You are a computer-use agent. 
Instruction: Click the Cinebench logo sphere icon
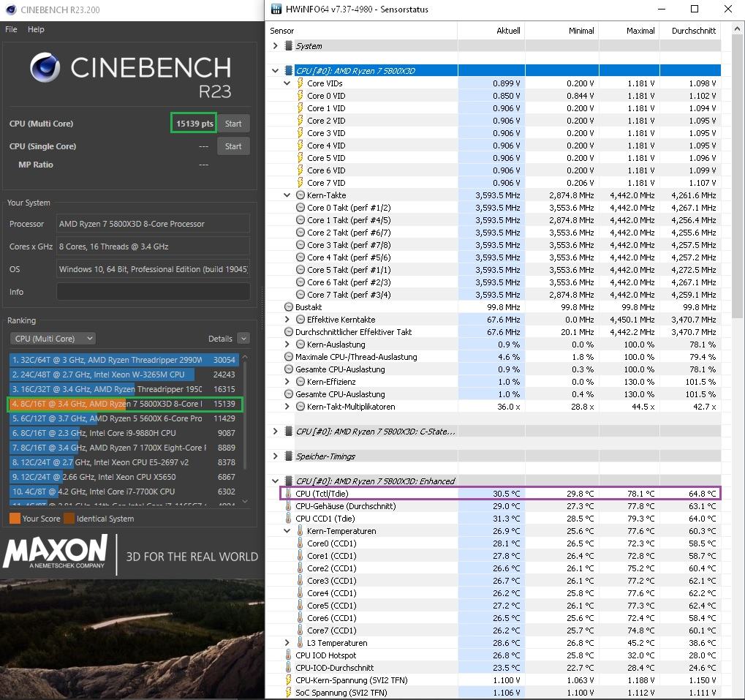coord(45,67)
